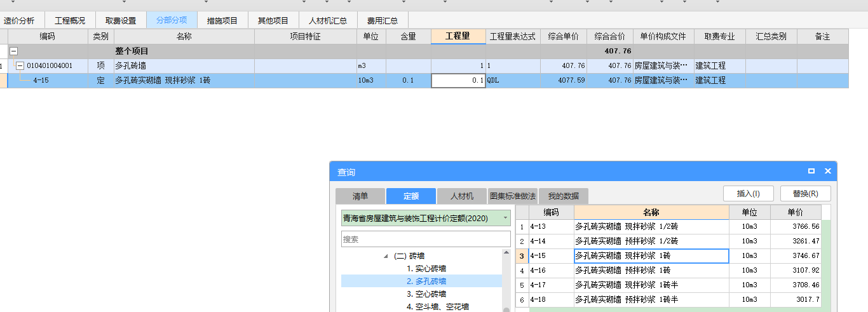This screenshot has width=868, height=312.
Task: Select tree item 3. 空心砖墙
Action: [x=426, y=294]
